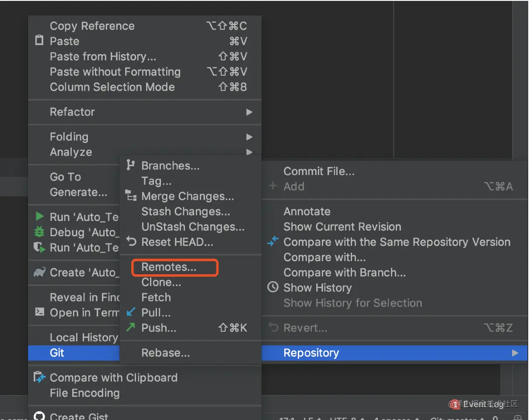Choose Annotate from the Git submenu
The image size is (530, 420).
[307, 212]
